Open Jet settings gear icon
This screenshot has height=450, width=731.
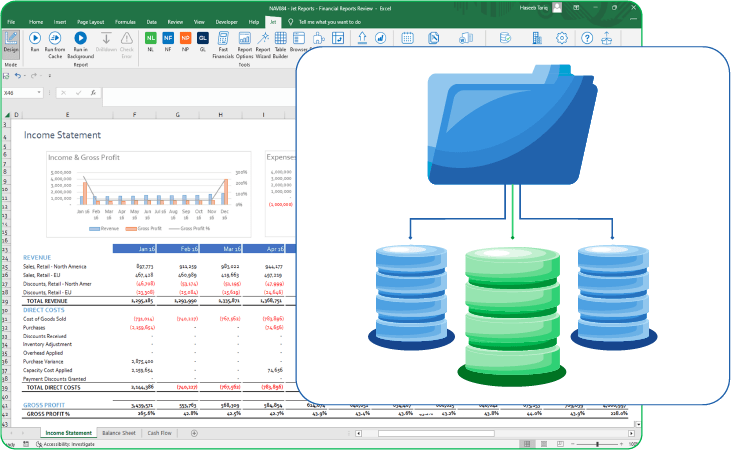coord(562,38)
